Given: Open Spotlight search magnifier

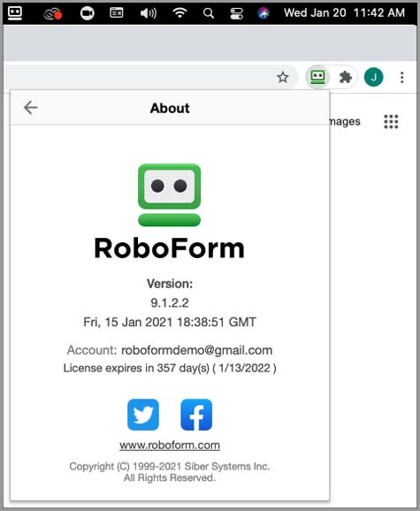Looking at the screenshot, I should tap(209, 13).
